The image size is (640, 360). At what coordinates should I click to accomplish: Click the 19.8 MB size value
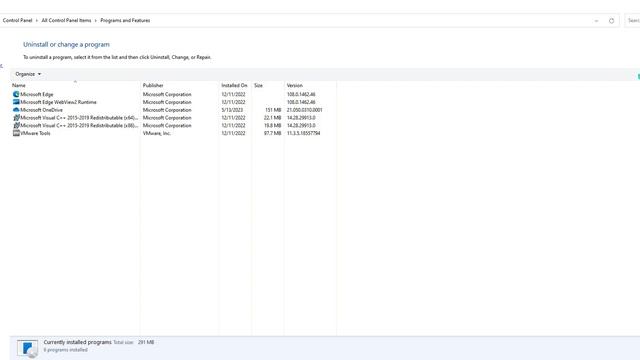(x=272, y=125)
